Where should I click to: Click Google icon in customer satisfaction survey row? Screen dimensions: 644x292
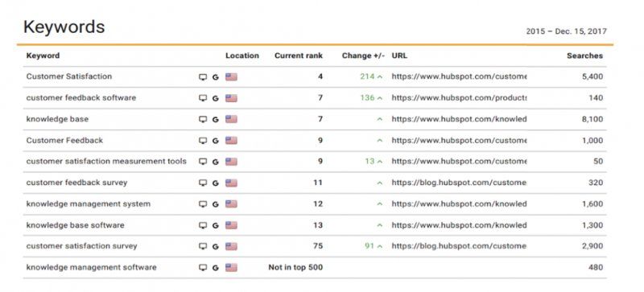pos(215,246)
